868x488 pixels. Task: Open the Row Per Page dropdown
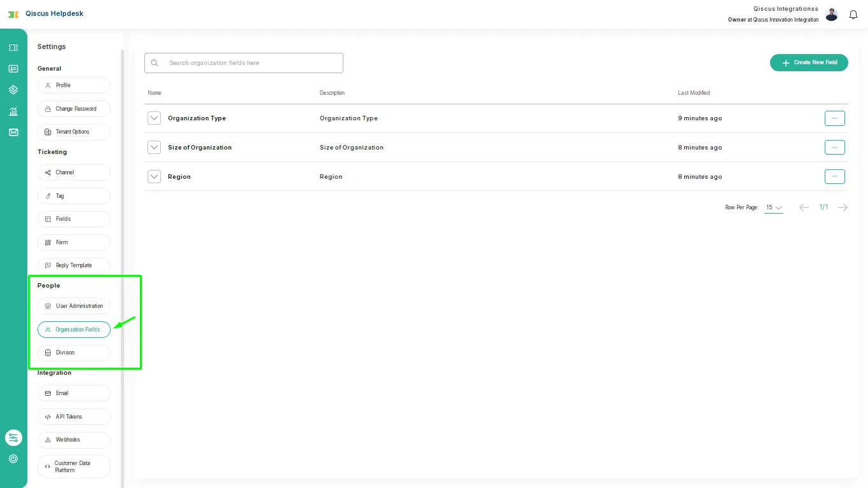pyautogui.click(x=773, y=207)
